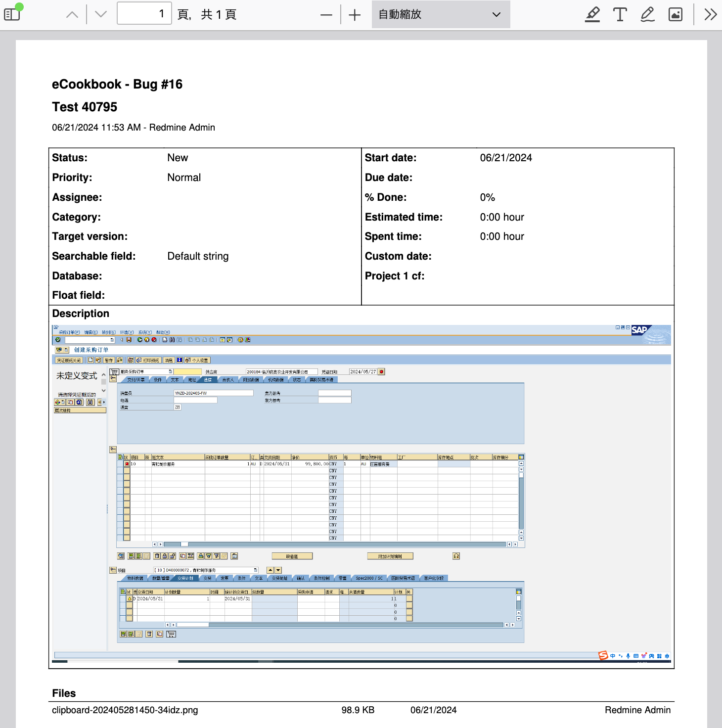The image size is (722, 728).
Task: Go to the previous page
Action: 72,14
